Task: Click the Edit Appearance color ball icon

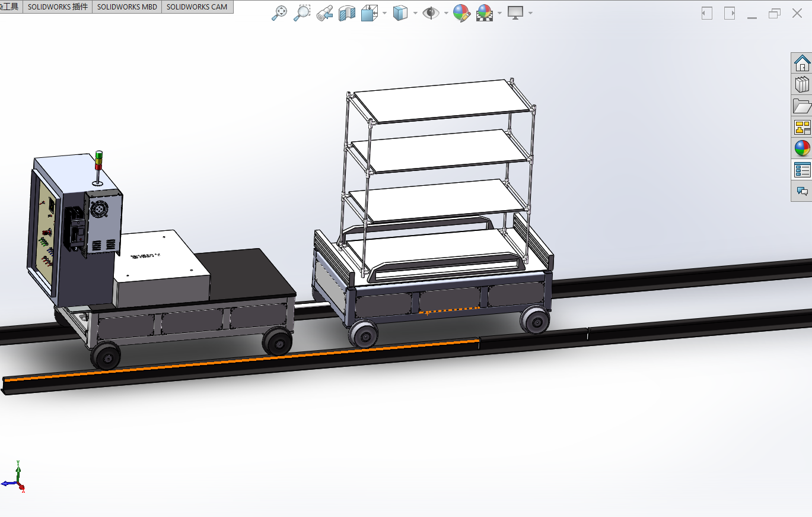Action: (461, 13)
